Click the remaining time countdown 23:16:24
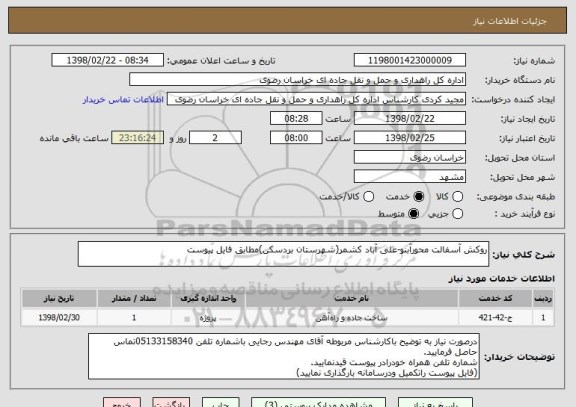 pyautogui.click(x=137, y=138)
